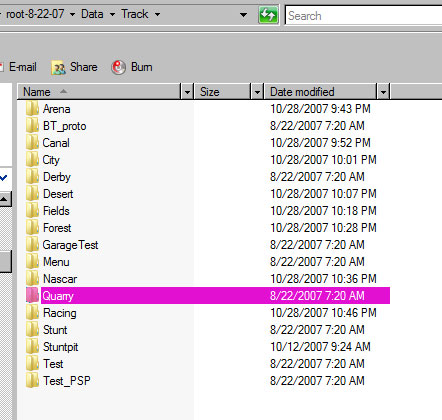Click the E-mail toolbar button
Viewport: 442px width, 420px height.
pyautogui.click(x=19, y=67)
